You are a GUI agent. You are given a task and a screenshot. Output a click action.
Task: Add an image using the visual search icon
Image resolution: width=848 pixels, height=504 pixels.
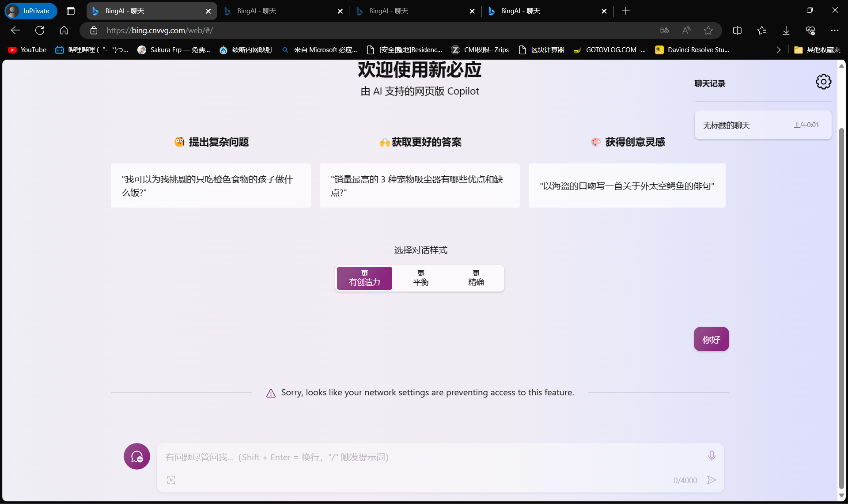pos(171,480)
